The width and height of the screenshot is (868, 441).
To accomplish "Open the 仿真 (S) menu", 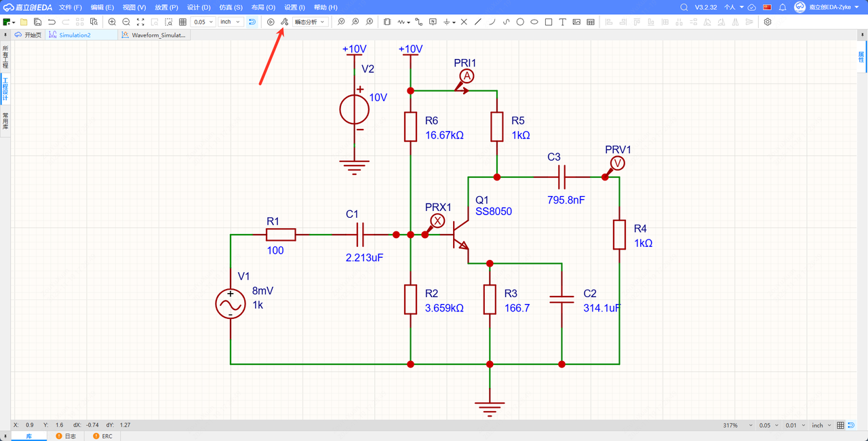I will [x=229, y=7].
